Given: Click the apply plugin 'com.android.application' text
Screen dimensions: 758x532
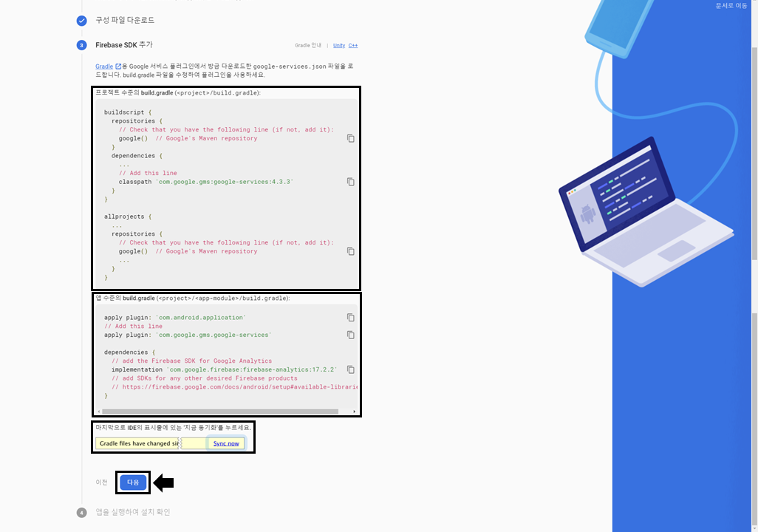Looking at the screenshot, I should point(175,318).
